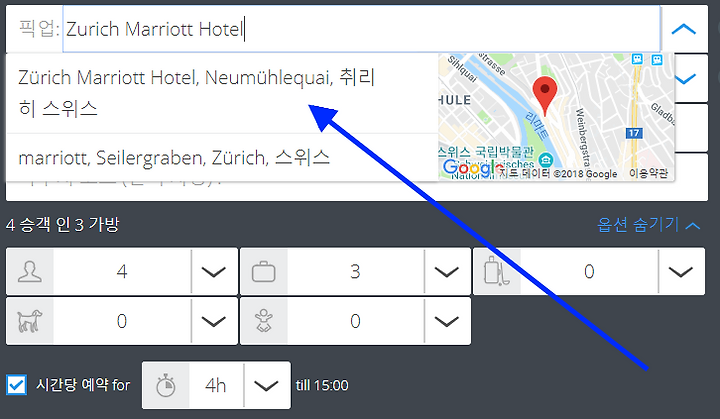Click the golf bag icon
The image size is (720, 419).
496,271
